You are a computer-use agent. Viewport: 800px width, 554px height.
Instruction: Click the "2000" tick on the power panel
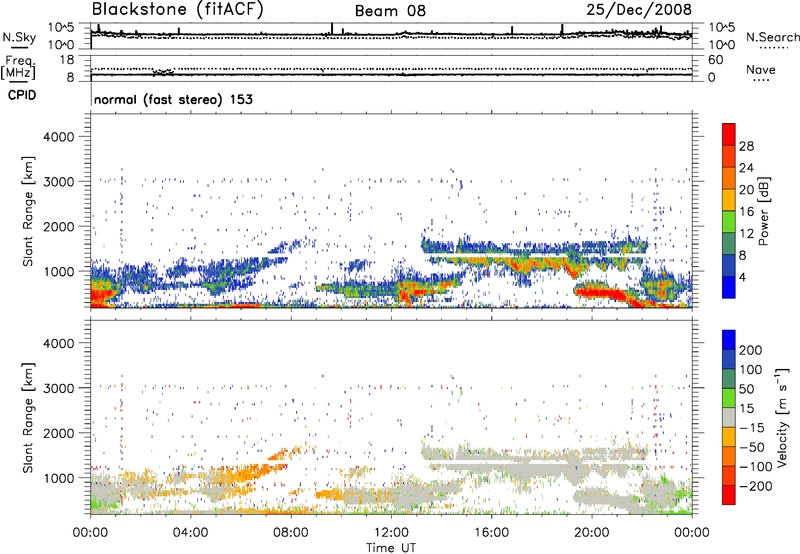tap(59, 226)
